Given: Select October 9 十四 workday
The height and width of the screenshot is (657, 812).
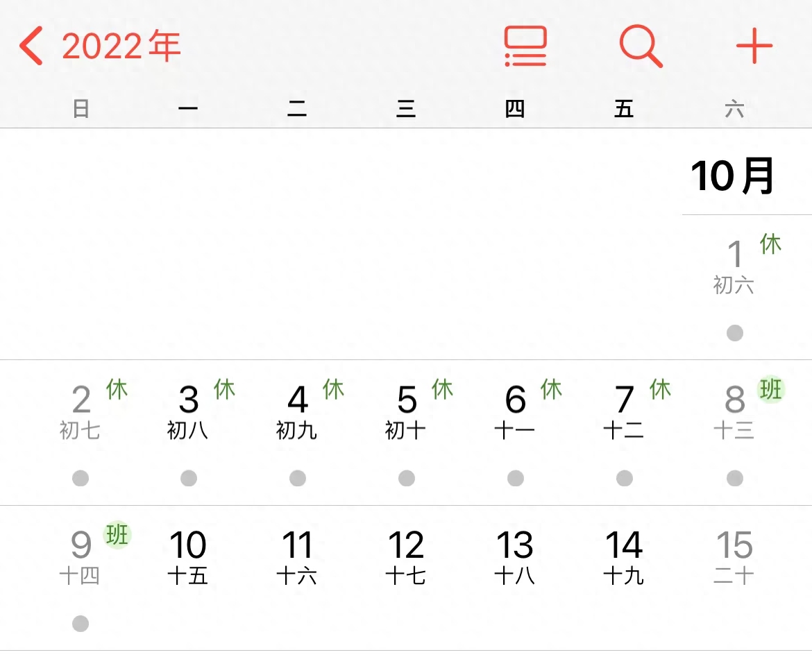Looking at the screenshot, I should [x=81, y=557].
